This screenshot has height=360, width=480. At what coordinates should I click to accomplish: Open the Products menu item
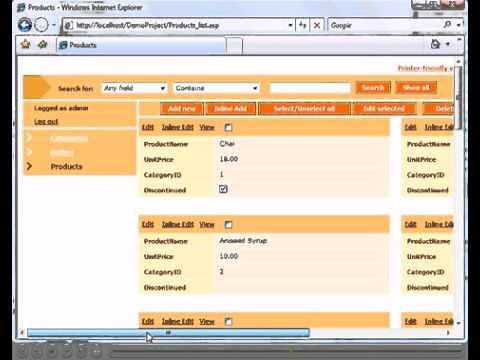coord(66,166)
